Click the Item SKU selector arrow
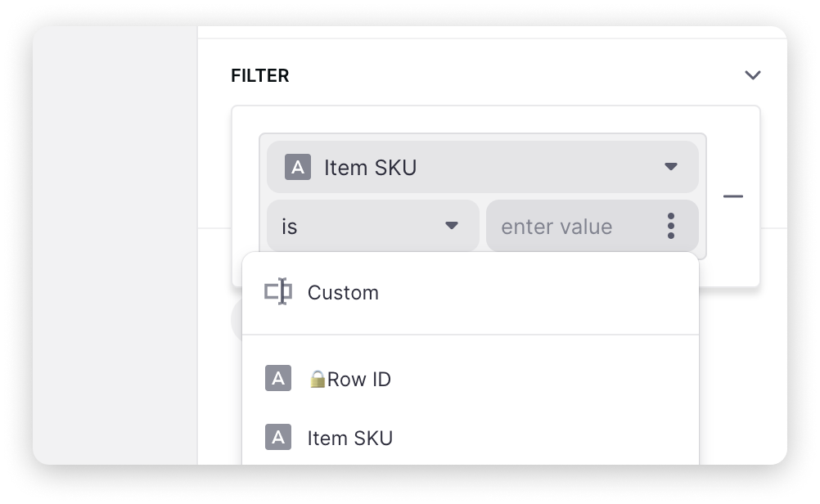The image size is (820, 504). tap(671, 167)
